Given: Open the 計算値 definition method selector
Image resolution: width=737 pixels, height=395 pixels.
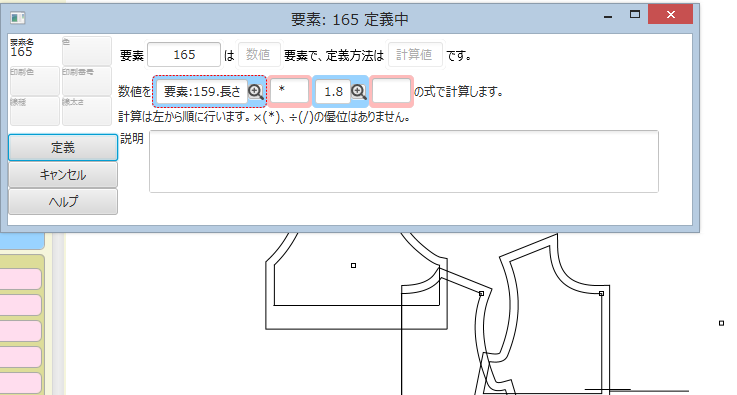Looking at the screenshot, I should (416, 55).
